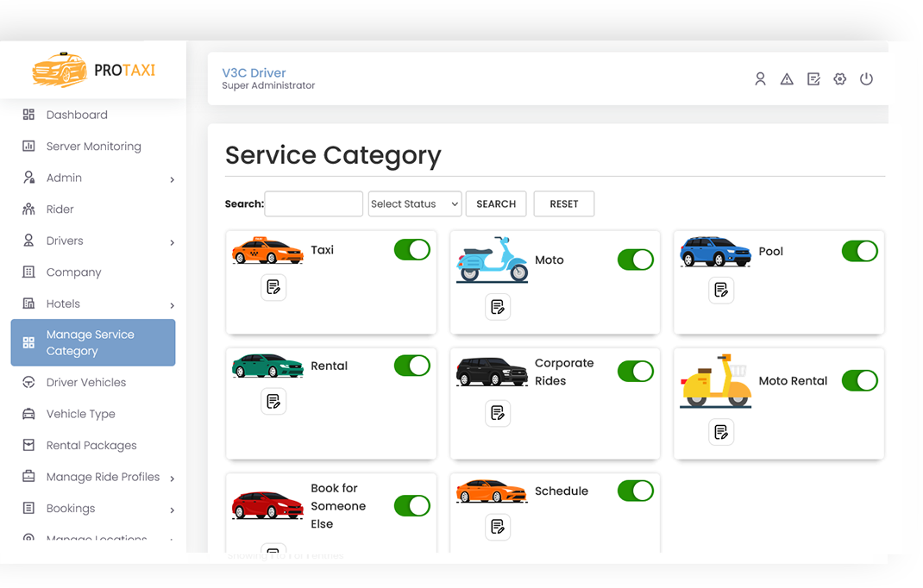Toggle the Pool category switch

[859, 252]
